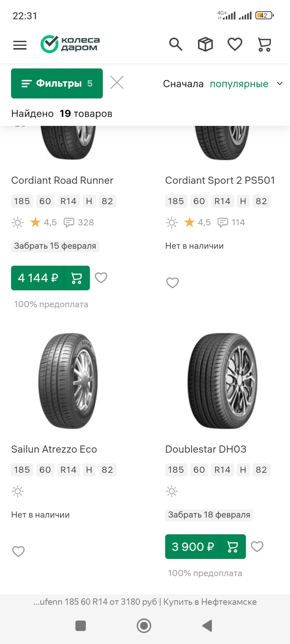
Task: Open favorites heart in header
Action: pyautogui.click(x=235, y=44)
